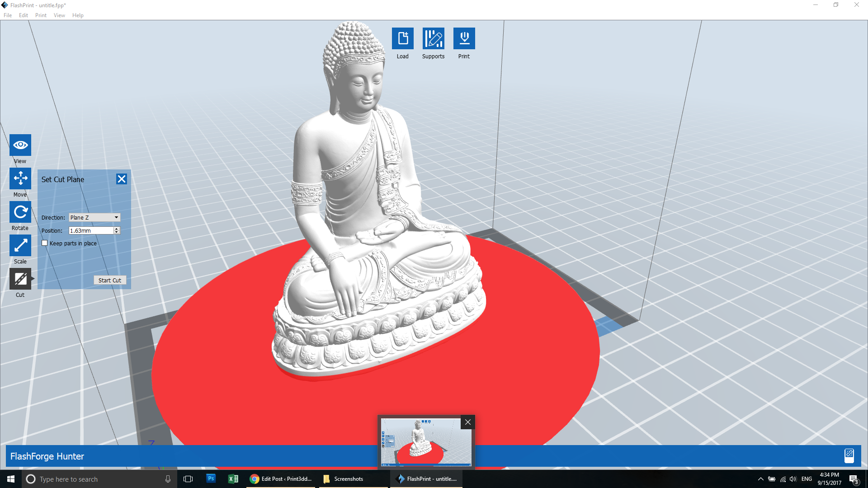This screenshot has width=868, height=488.
Task: Click the volume speaker tray icon
Action: pyautogui.click(x=793, y=479)
